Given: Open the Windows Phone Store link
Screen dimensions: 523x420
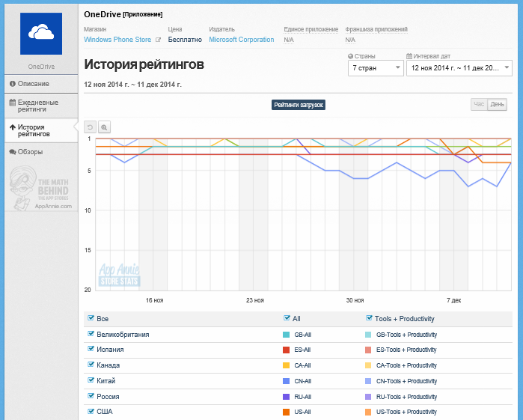Looking at the screenshot, I should tap(117, 40).
